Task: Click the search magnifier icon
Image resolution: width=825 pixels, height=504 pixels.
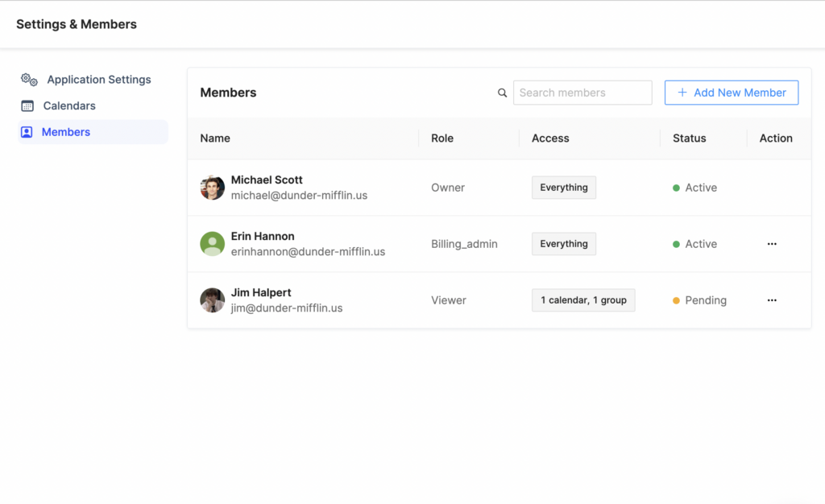Action: (x=502, y=93)
